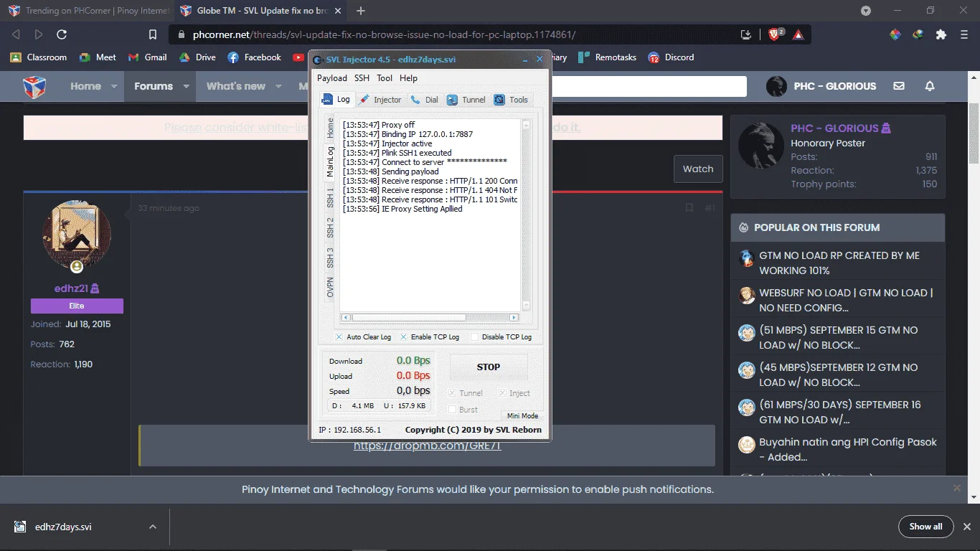Select the SSH 3 vertical tab
This screenshot has width=980, height=551.
click(x=330, y=257)
